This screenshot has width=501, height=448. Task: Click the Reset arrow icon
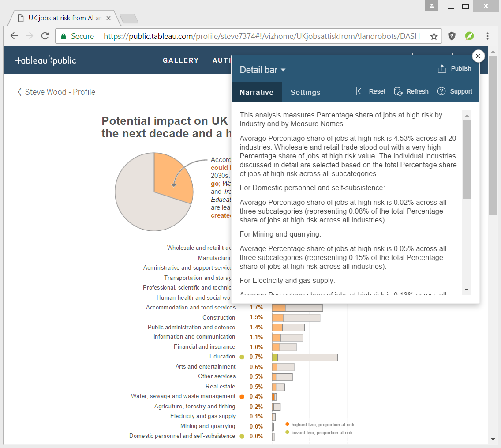360,91
